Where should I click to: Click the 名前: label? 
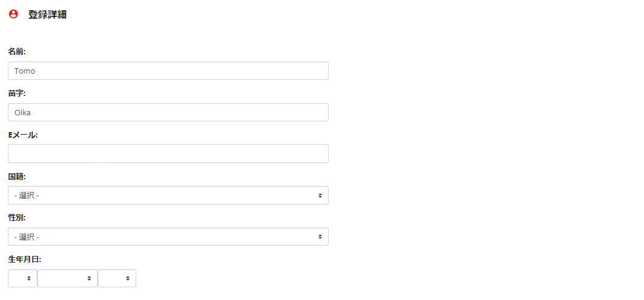click(x=17, y=52)
